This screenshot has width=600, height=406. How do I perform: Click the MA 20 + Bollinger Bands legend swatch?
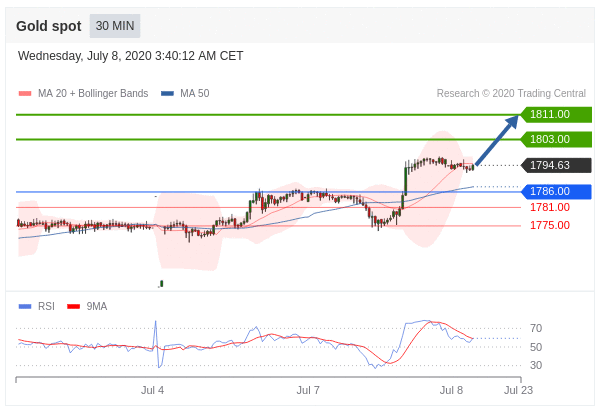(25, 93)
